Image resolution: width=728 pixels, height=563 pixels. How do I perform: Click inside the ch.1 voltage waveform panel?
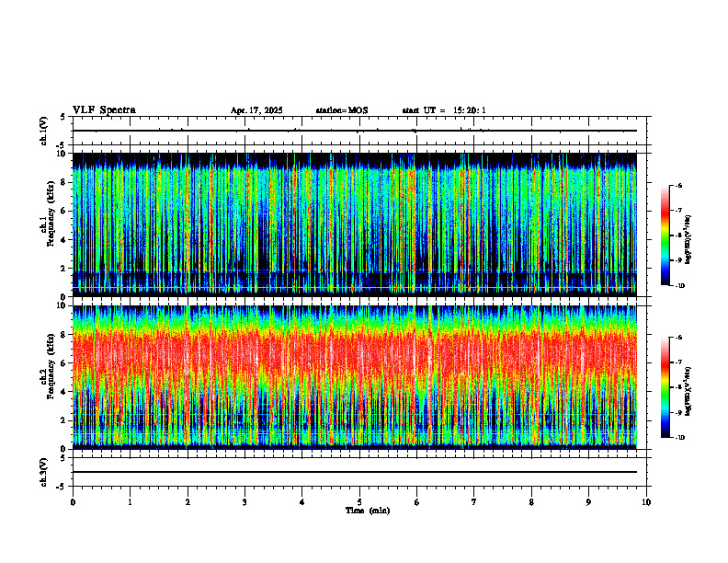359,131
